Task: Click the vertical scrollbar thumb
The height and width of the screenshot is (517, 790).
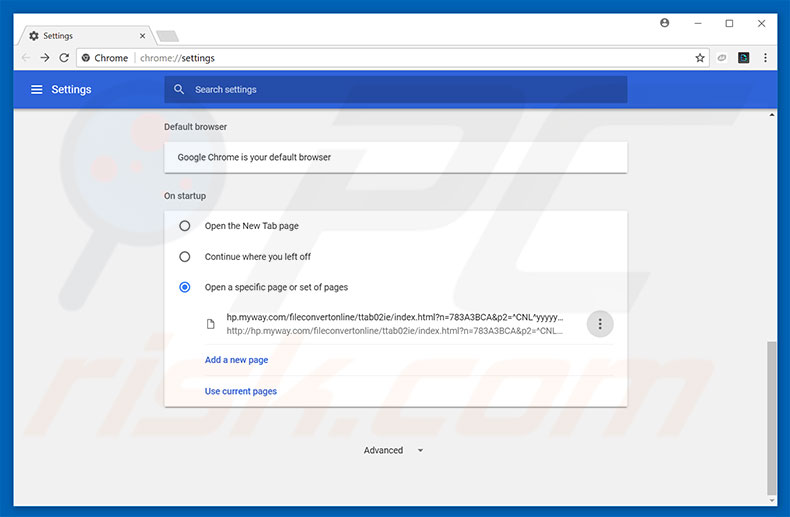Action: (771, 418)
